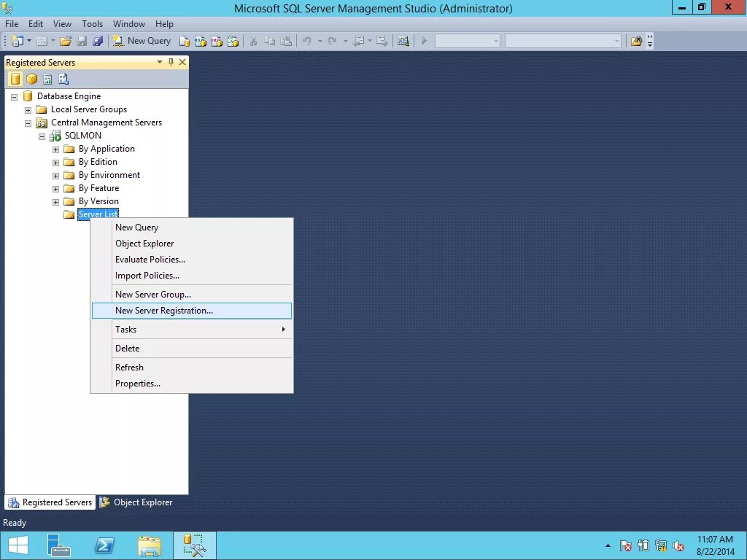Select Analysis Services cube icon

point(31,79)
